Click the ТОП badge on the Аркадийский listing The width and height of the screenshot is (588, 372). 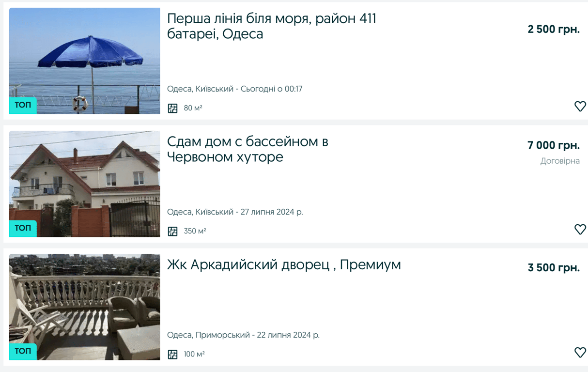(23, 351)
